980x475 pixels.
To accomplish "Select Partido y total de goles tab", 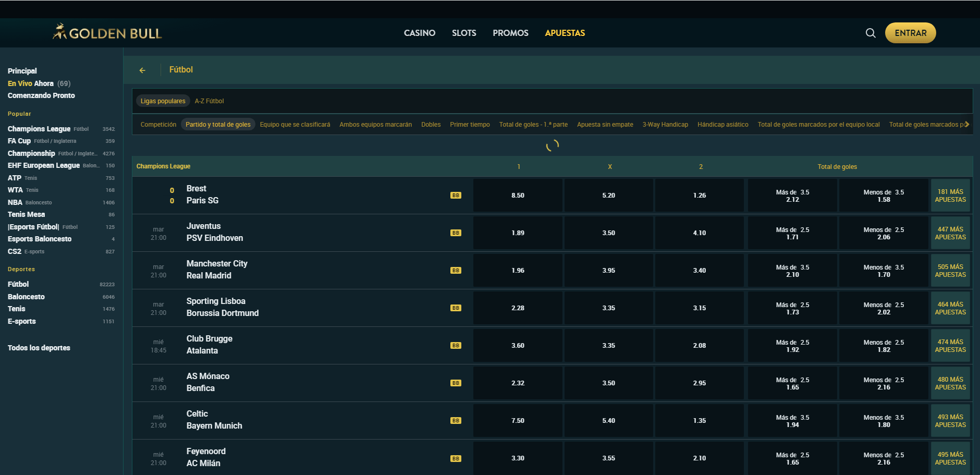I will tap(218, 125).
